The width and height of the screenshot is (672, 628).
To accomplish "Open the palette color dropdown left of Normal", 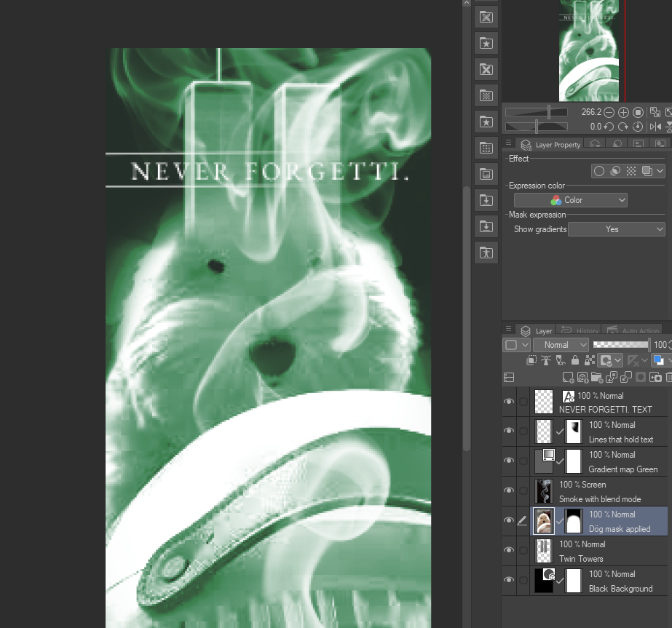I will pyautogui.click(x=516, y=345).
